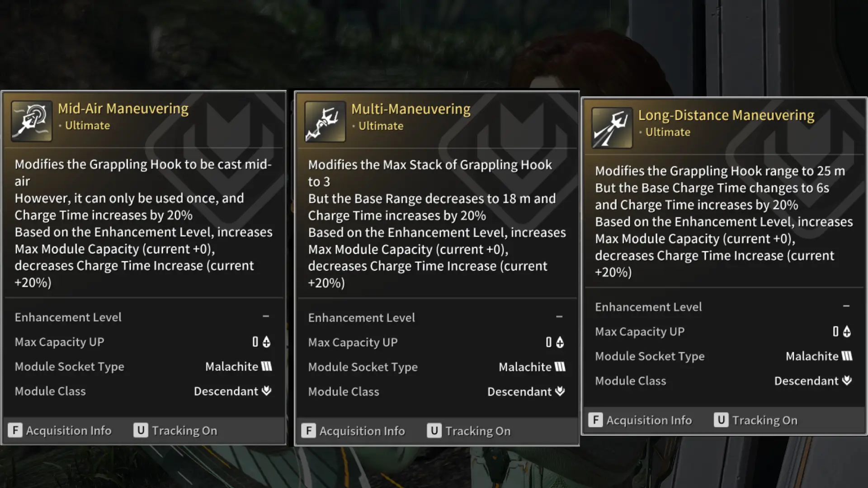Viewport: 868px width, 488px height.
Task: Open Acquisition Info for Long-Distance Maneuvering
Action: 640,420
